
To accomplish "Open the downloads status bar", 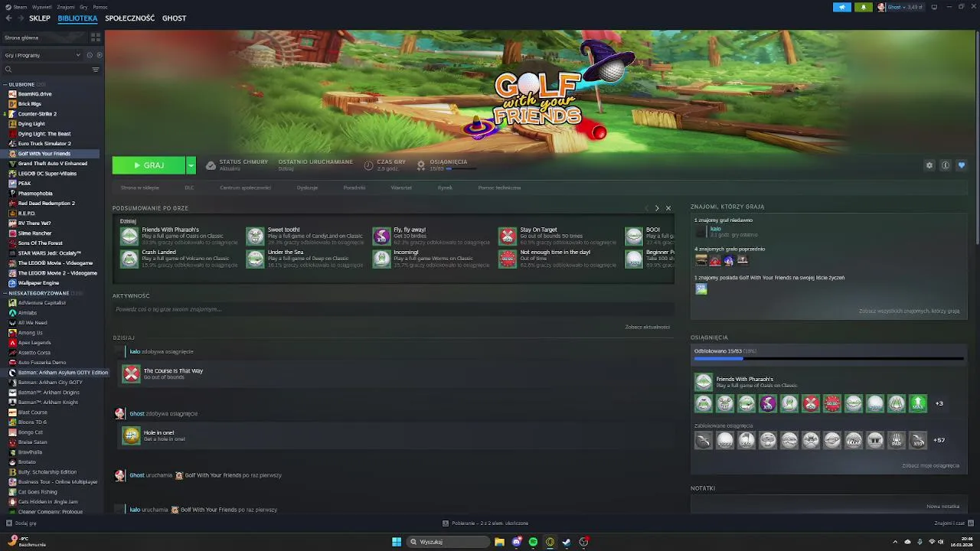I will click(485, 523).
